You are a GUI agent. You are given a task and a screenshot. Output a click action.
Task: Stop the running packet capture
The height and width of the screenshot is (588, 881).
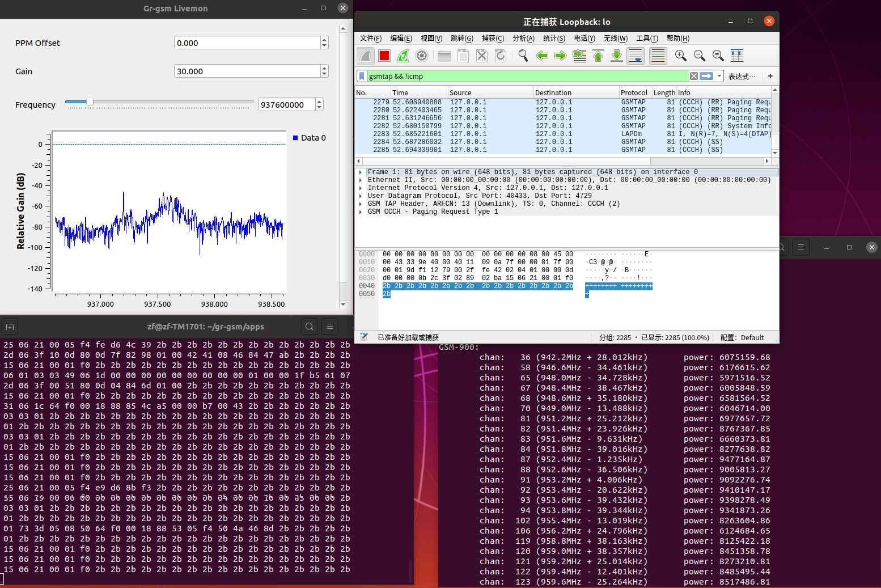coord(384,56)
